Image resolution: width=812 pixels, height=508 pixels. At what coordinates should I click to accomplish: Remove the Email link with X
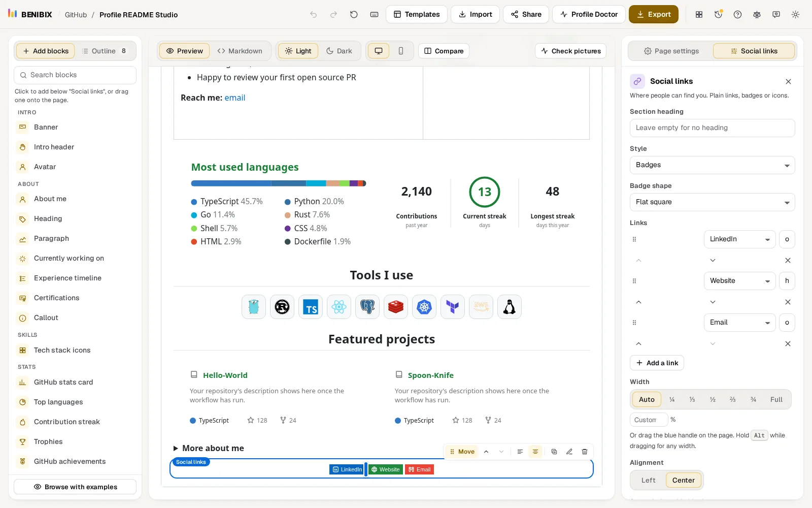(788, 343)
